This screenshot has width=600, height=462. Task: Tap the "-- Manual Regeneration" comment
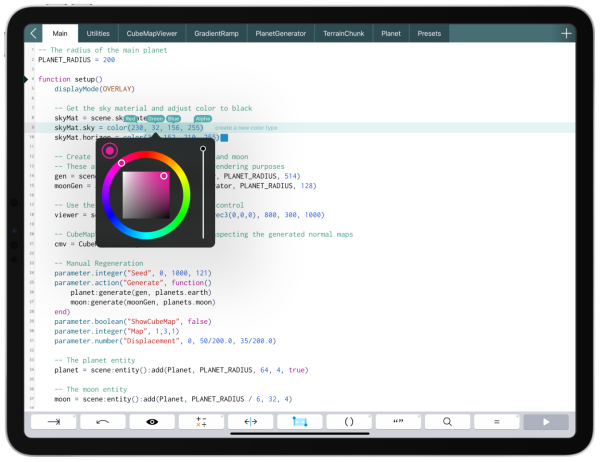(x=99, y=263)
